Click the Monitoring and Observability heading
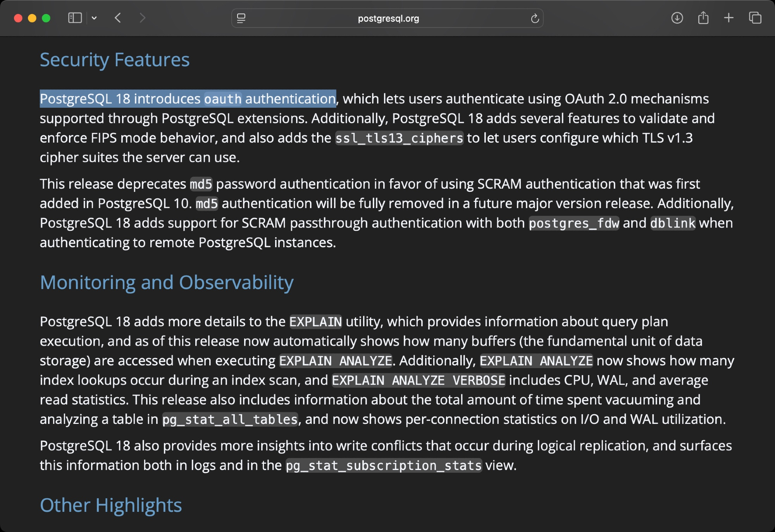Viewport: 775px width, 532px height. pos(167,282)
